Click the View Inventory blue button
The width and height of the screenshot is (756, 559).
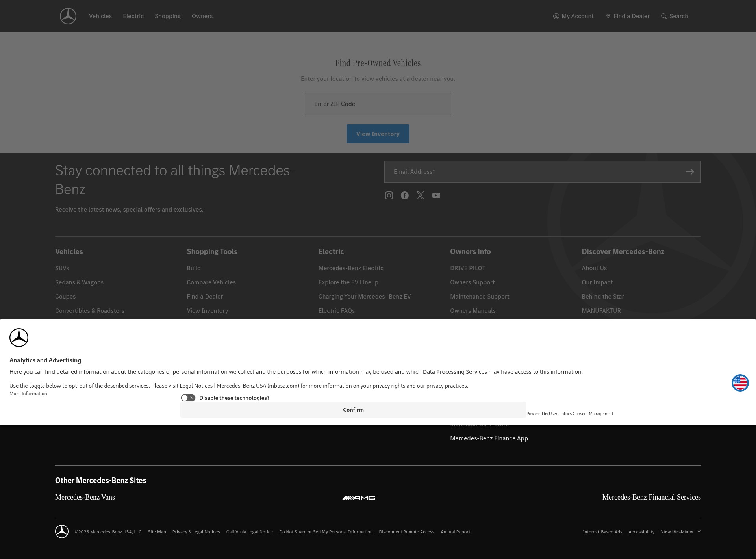[x=378, y=134]
